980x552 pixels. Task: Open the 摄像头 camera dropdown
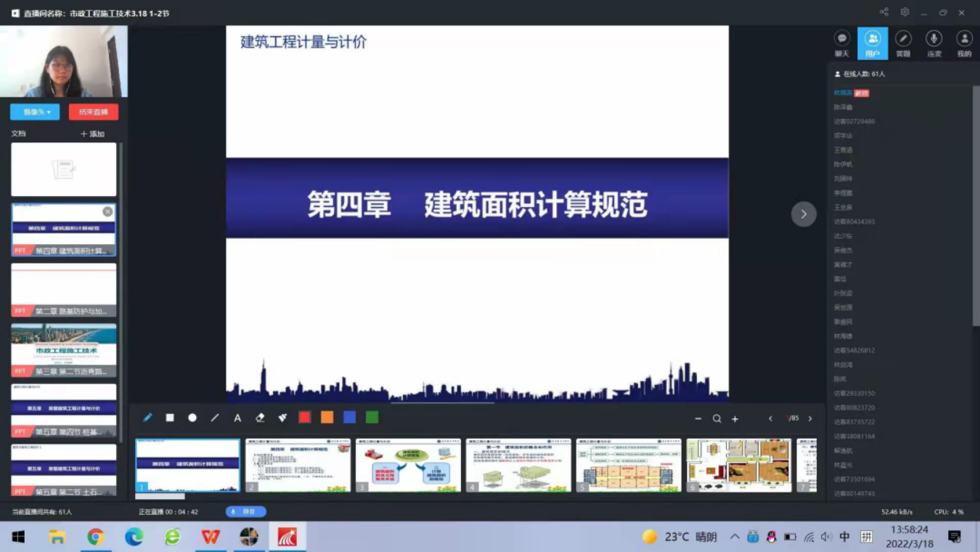(x=35, y=112)
